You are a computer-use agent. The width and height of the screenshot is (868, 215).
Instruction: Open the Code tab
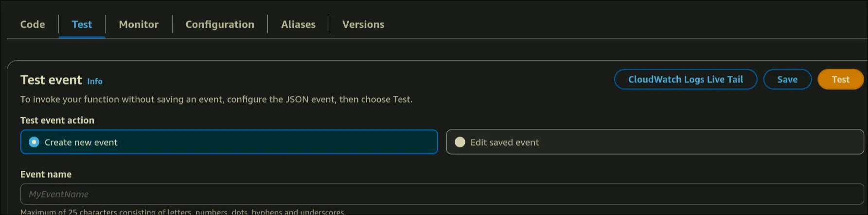click(x=33, y=24)
